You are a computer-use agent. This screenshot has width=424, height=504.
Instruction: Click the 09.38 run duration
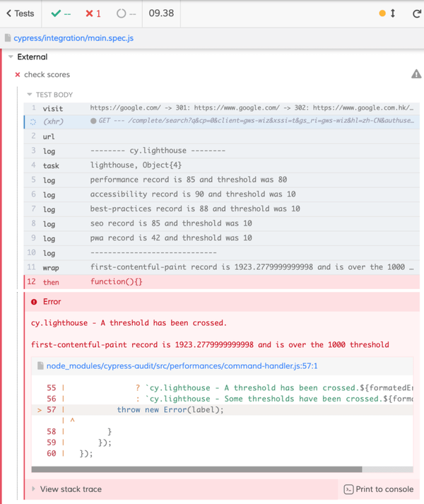[x=161, y=13]
